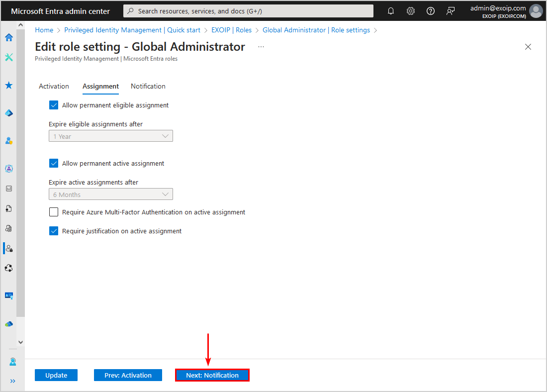Open notifications bell icon

click(391, 11)
